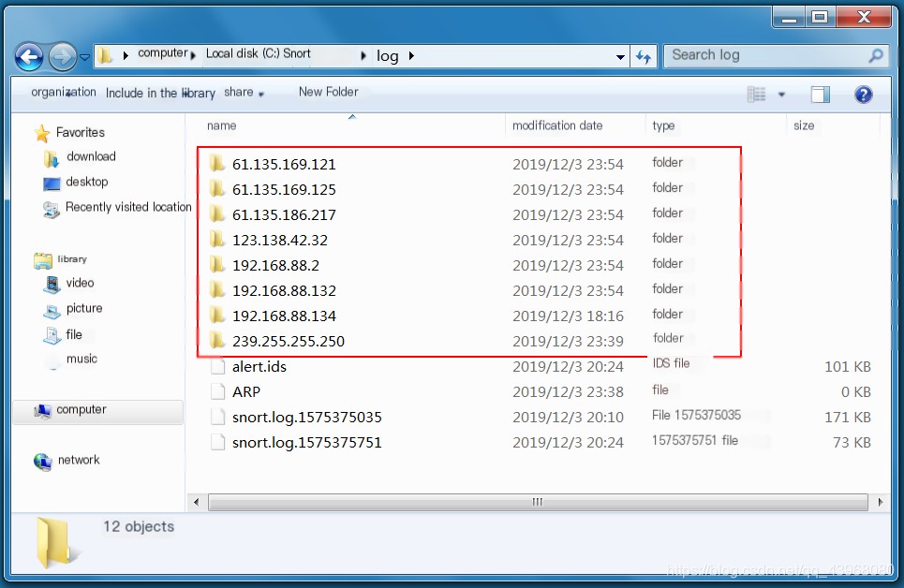This screenshot has height=588, width=904.
Task: Expand arrow after computer breadcrumb
Action: (x=194, y=56)
